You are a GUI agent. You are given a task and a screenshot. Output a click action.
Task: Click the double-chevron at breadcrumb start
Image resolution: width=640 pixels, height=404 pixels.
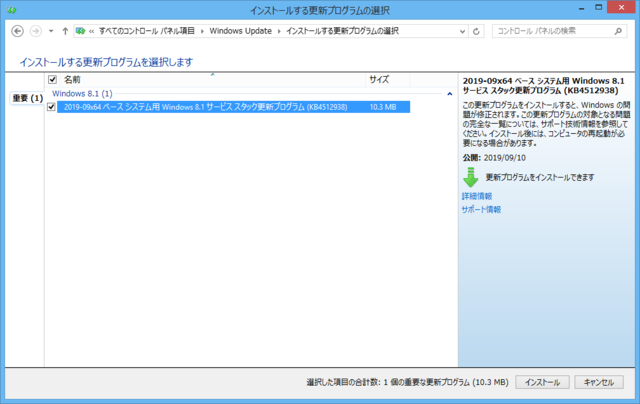coord(91,31)
